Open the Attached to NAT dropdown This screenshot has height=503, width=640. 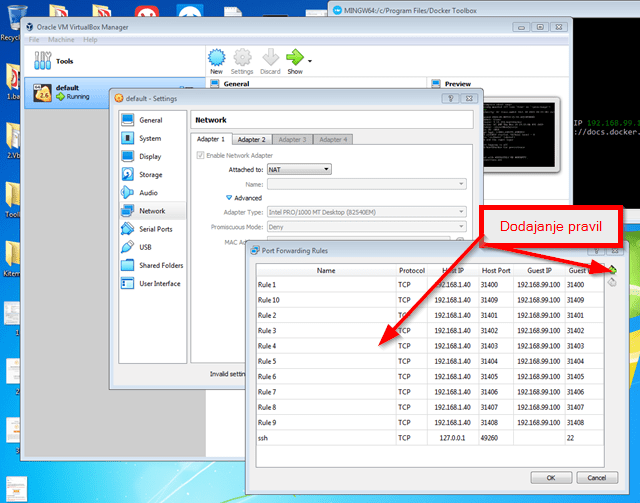point(299,169)
